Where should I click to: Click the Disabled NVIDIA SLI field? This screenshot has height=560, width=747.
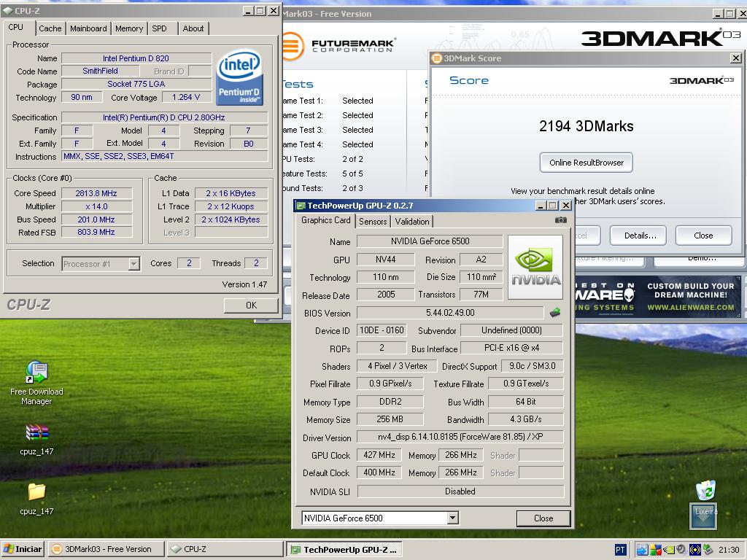(x=460, y=491)
